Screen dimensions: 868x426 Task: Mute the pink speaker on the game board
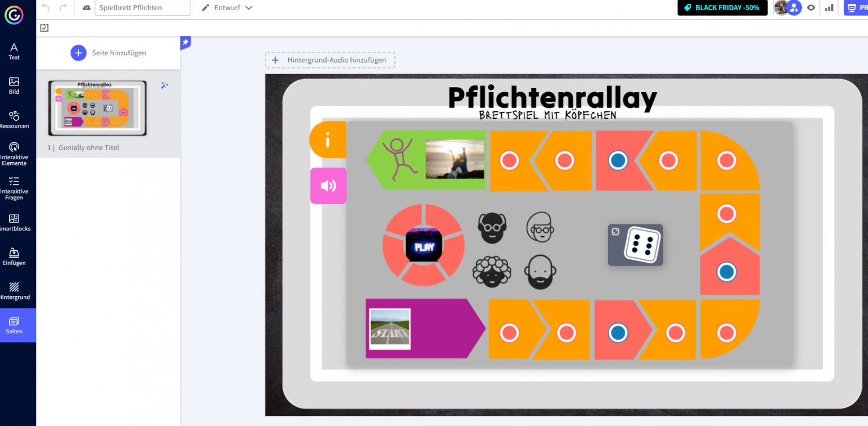[328, 185]
